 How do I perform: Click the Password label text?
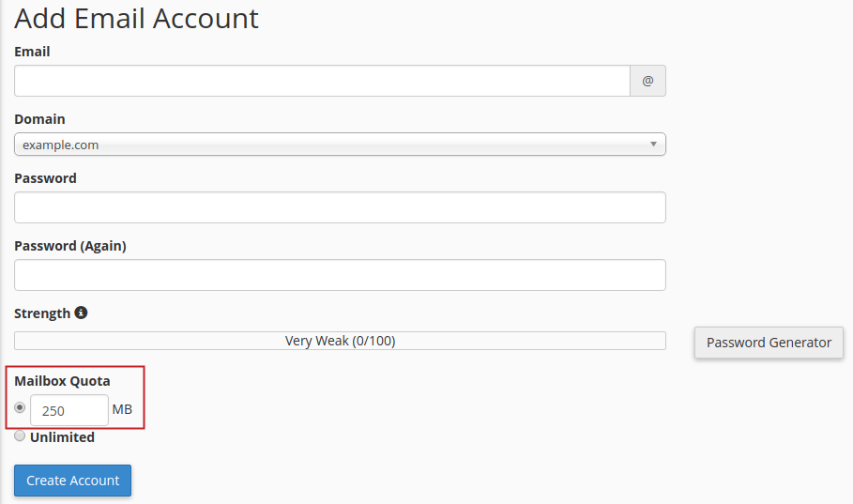45,178
